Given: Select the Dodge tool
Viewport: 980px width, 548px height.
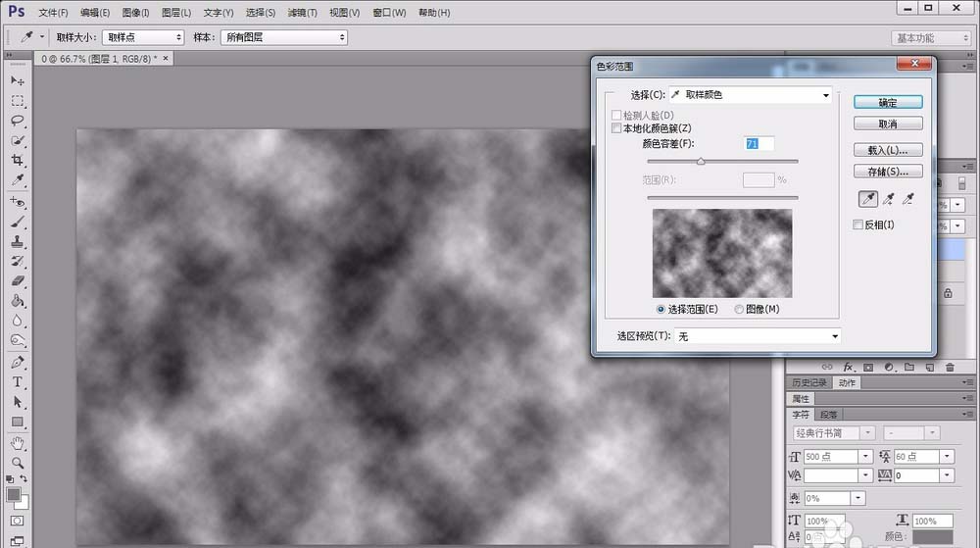Looking at the screenshot, I should point(18,340).
